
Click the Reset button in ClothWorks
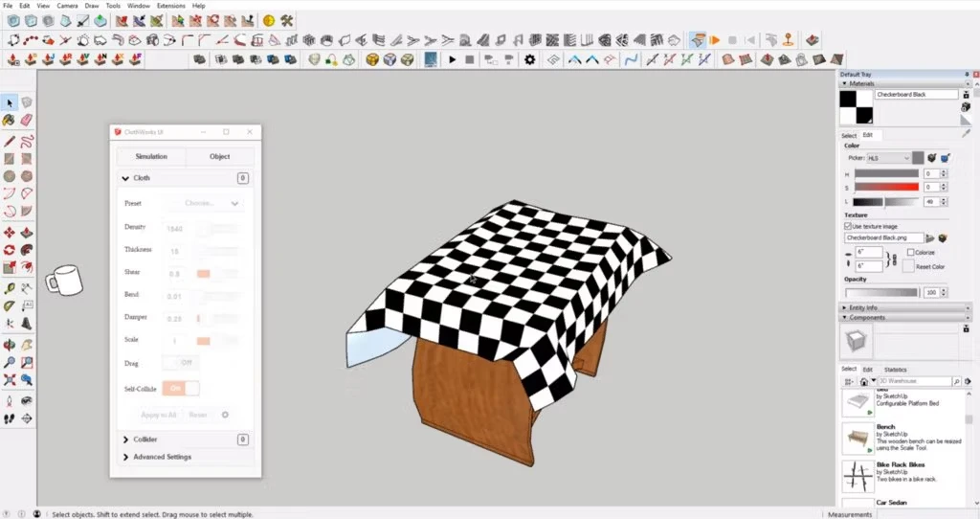click(198, 415)
